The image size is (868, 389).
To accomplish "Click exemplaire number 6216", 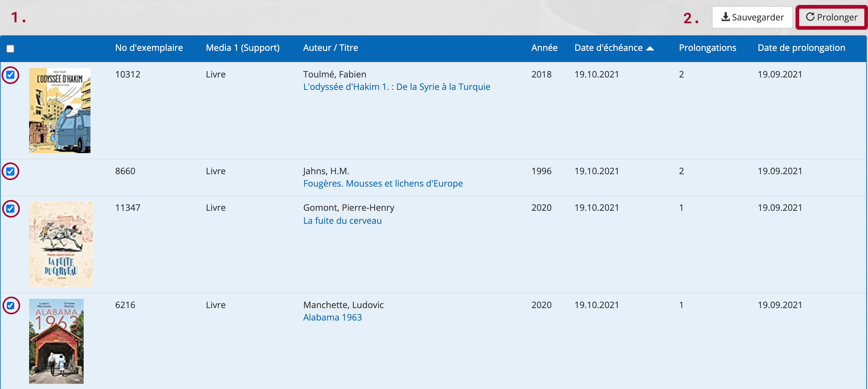I will (125, 305).
